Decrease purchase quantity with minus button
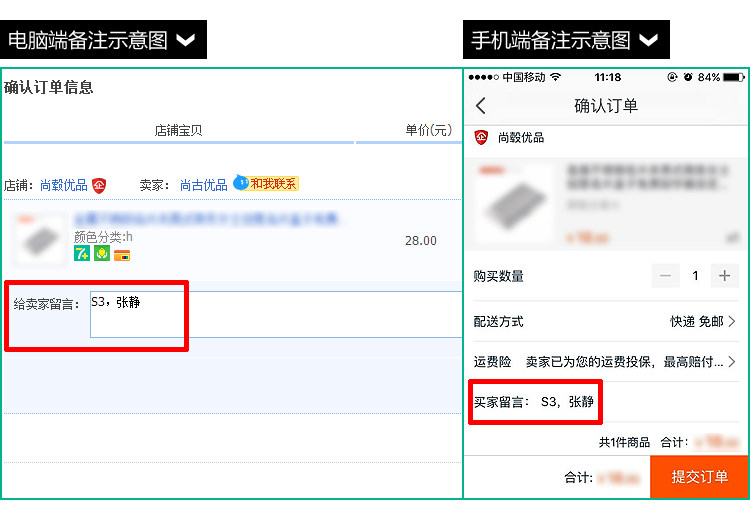The width and height of the screenshot is (750, 523). pyautogui.click(x=665, y=276)
